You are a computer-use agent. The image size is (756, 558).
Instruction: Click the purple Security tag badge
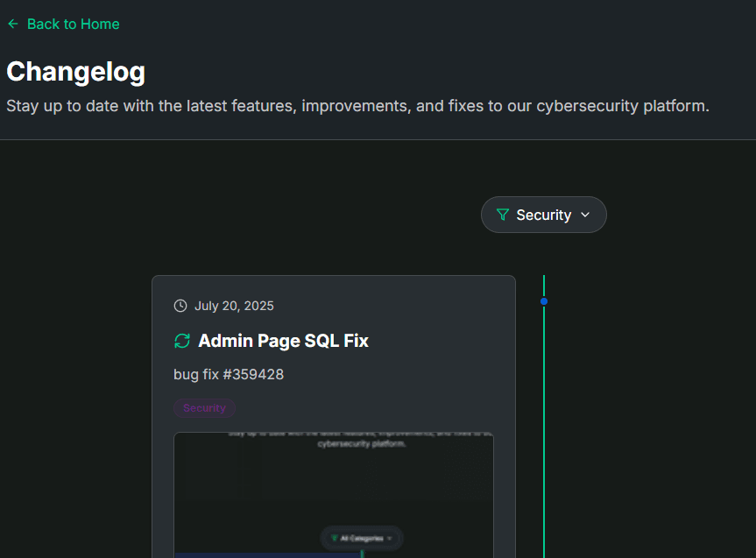pos(204,408)
